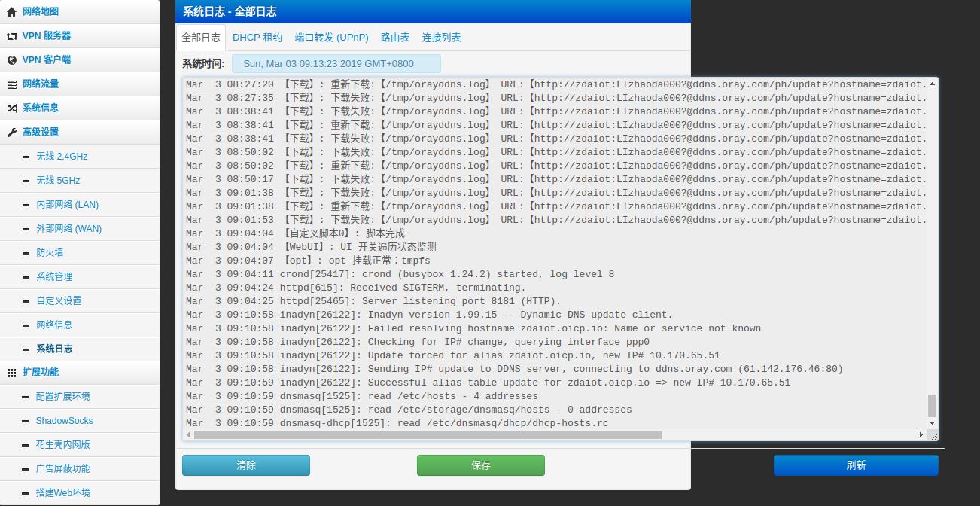
Task: Open 无线 2.4GHz settings
Action: click(62, 157)
